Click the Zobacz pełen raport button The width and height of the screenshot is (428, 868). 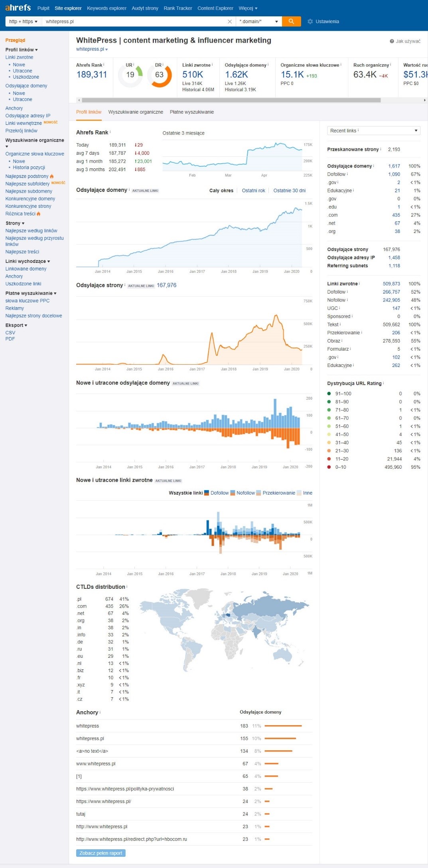[101, 853]
